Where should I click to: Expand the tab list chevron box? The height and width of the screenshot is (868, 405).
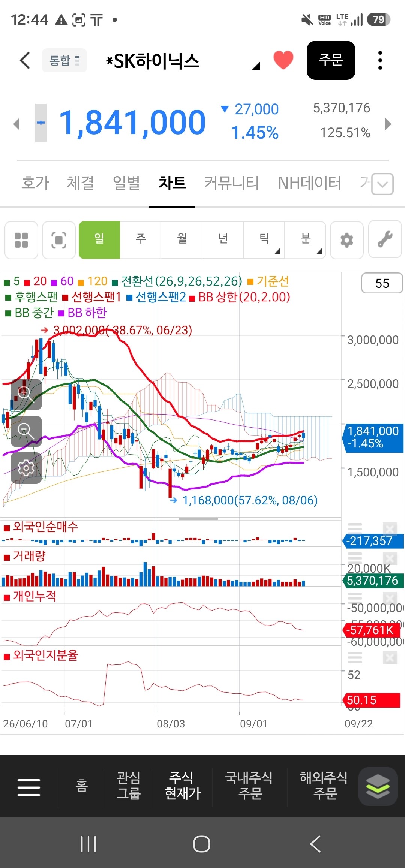382,184
